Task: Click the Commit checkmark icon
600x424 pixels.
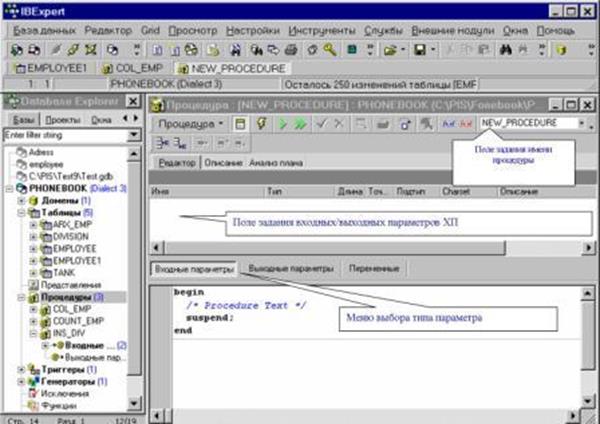Action: point(320,123)
